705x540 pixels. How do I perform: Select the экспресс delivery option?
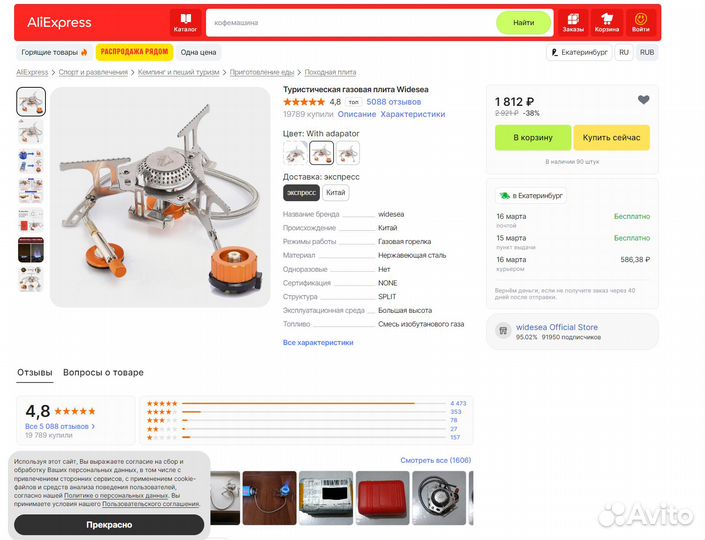[x=301, y=192]
